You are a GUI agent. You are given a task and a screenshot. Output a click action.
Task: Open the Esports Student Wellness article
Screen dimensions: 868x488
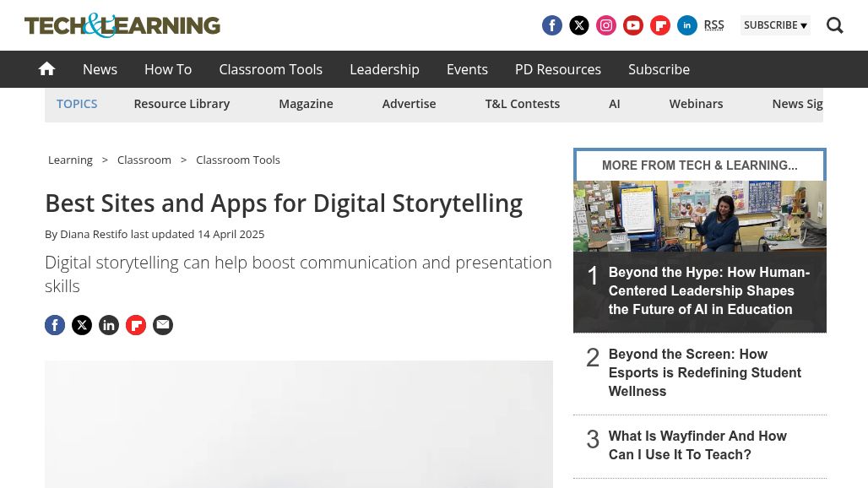tap(704, 373)
